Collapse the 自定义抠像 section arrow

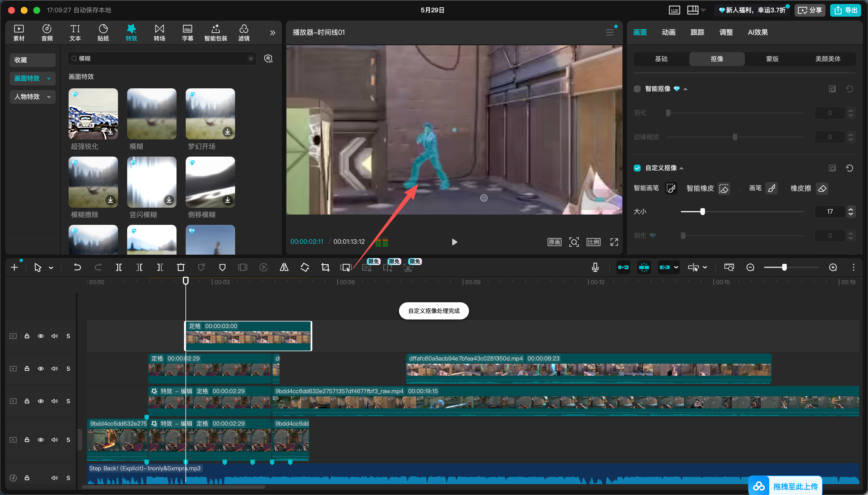(681, 168)
